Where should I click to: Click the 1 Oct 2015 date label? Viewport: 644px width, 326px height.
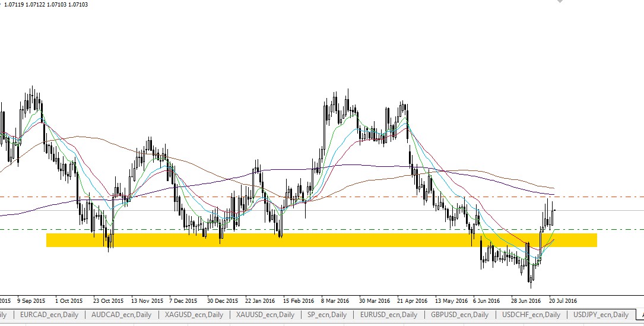point(69,301)
